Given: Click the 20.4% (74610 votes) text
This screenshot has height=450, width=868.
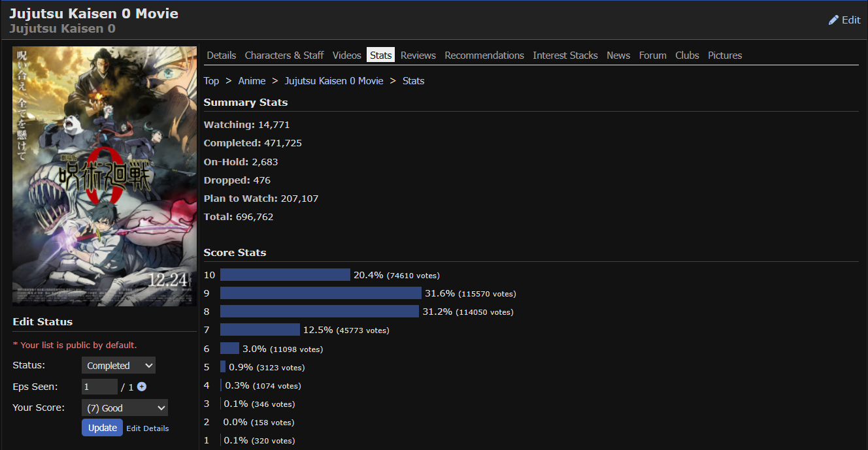Looking at the screenshot, I should point(397,275).
